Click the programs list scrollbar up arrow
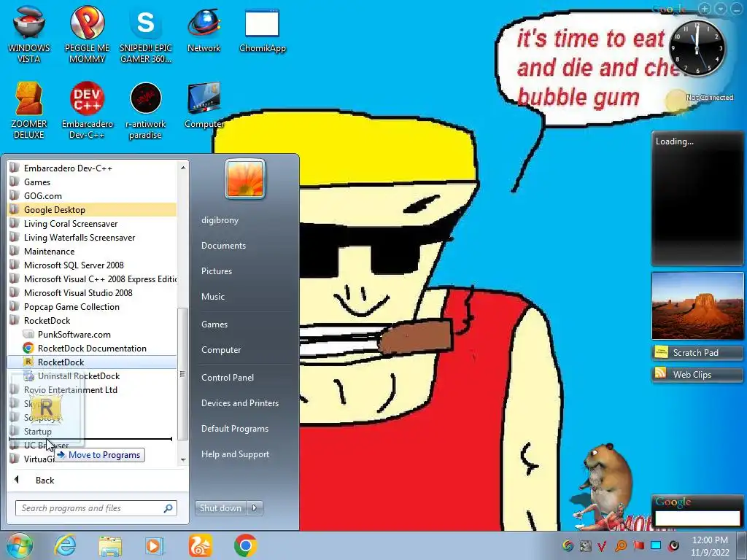 pyautogui.click(x=183, y=167)
